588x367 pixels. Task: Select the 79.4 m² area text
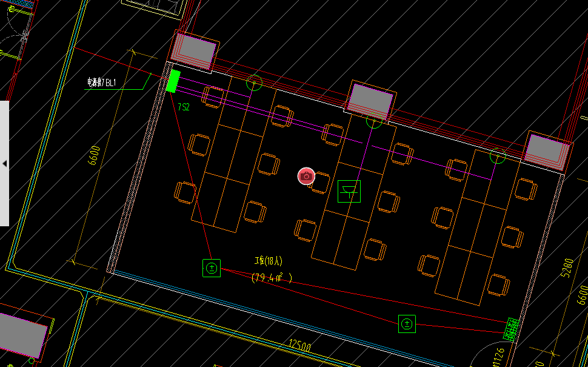(x=272, y=278)
